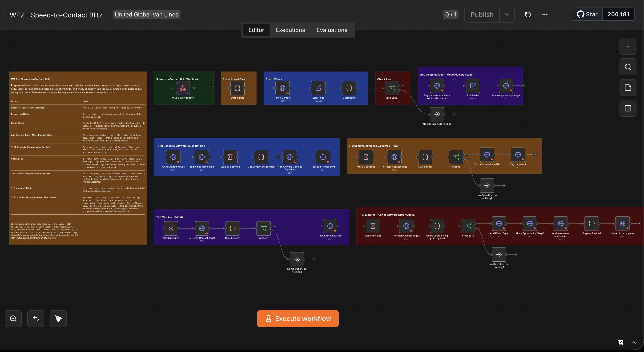Select the Move Opportunity Stage1 node
Image resolution: width=644 pixels, height=352 pixels.
(x=530, y=224)
